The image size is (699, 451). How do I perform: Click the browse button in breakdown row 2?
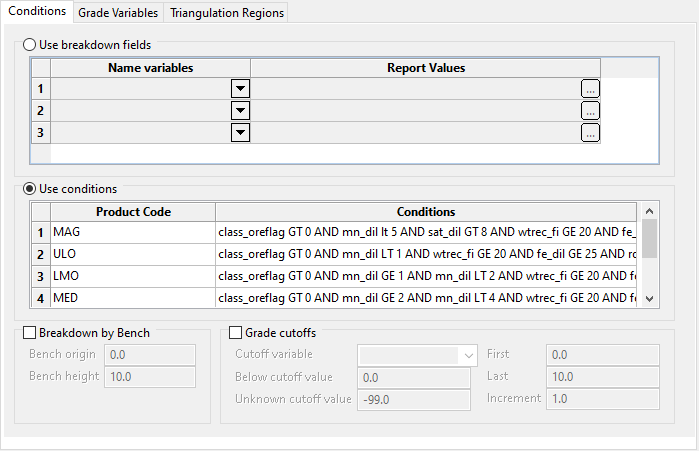(590, 110)
